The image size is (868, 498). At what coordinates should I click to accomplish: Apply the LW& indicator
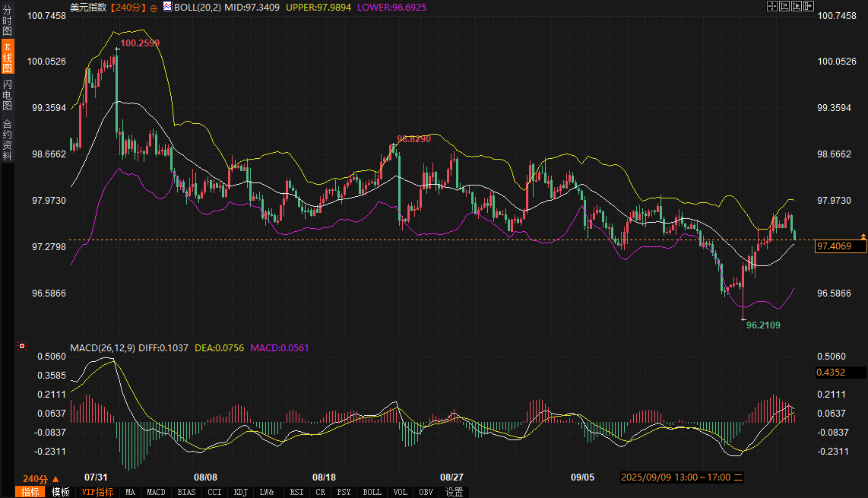click(267, 492)
